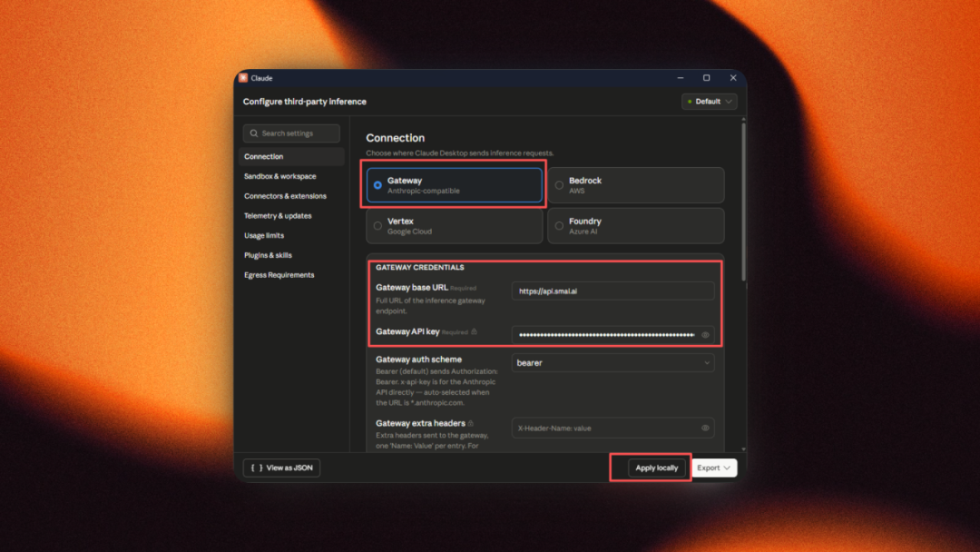Viewport: 980px width, 552px height.
Task: Maximize the Claude window
Action: (706, 78)
